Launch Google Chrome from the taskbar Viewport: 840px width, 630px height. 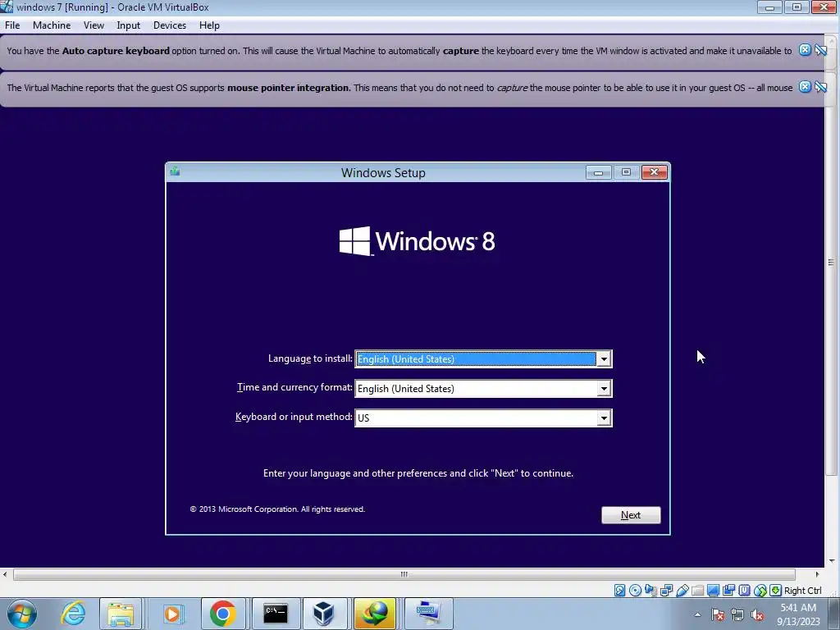pyautogui.click(x=223, y=614)
